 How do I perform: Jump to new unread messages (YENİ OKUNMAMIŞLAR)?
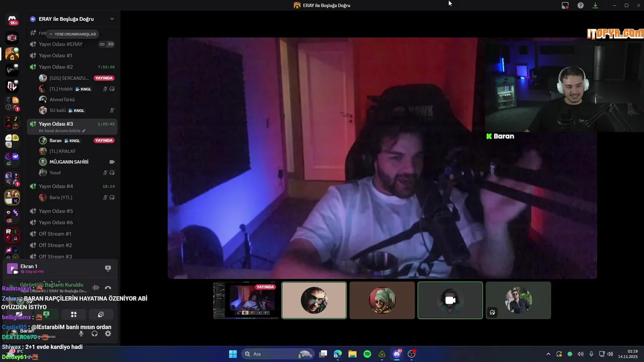72,34
